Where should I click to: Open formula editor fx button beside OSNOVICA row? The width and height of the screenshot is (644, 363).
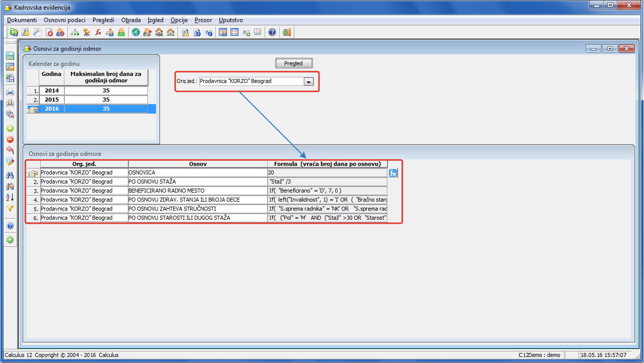pos(393,173)
